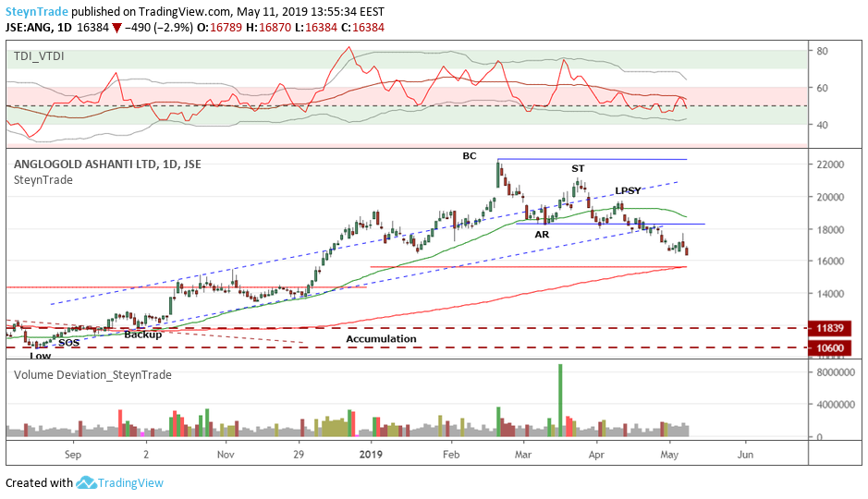
Task: Click the 40 level on TDI axis
Action: 822,125
